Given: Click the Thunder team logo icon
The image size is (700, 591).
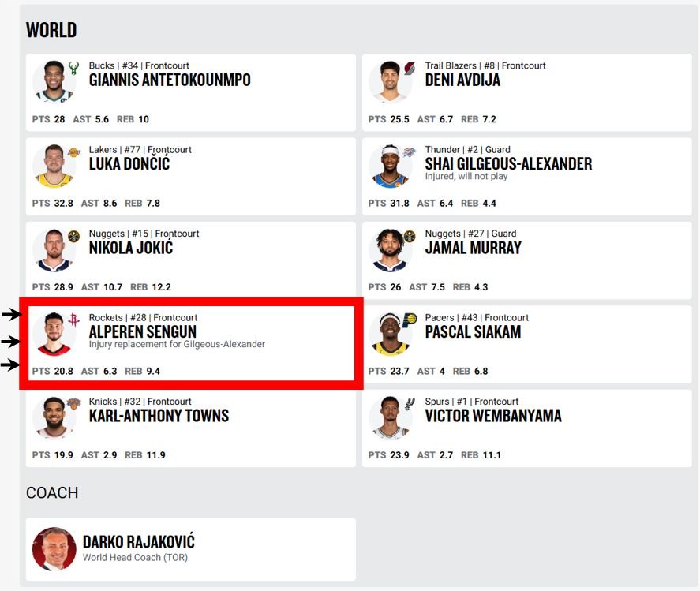Looking at the screenshot, I should 410,152.
